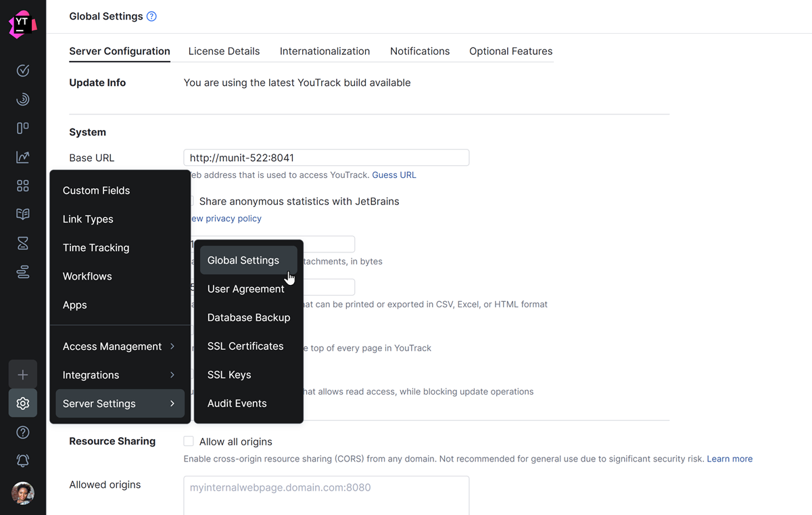Expand the Server Settings submenu
The height and width of the screenshot is (515, 812).
coord(120,403)
